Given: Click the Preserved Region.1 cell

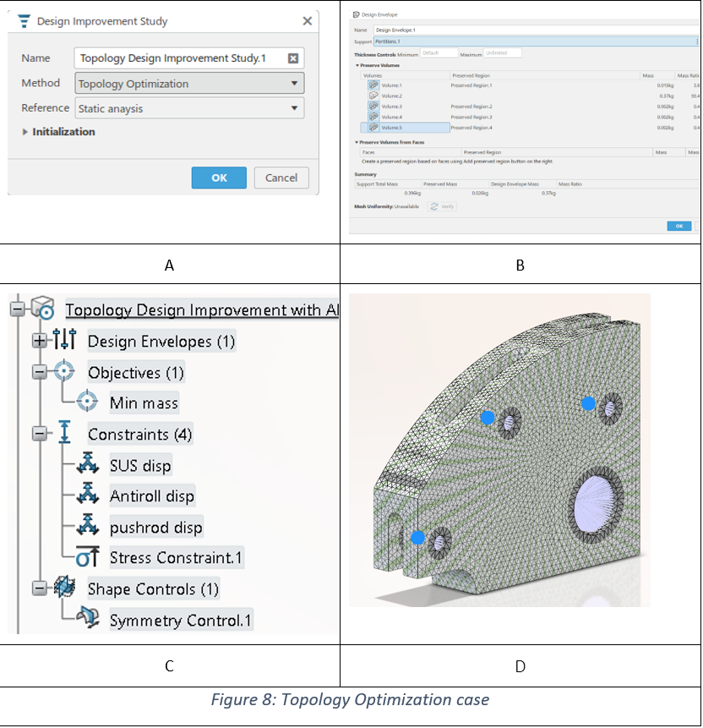Looking at the screenshot, I should click(471, 85).
